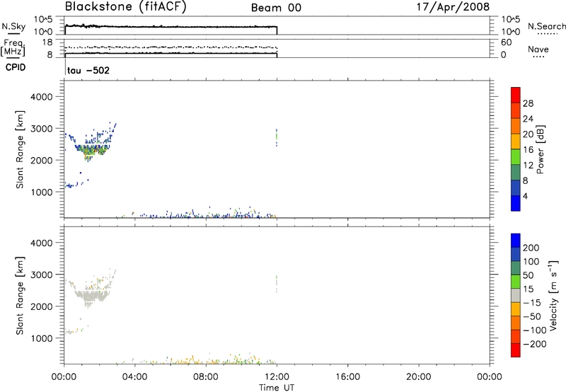Click the 17/Apr/2008 date label
Image resolution: width=566 pixels, height=392 pixels.
(x=454, y=7)
